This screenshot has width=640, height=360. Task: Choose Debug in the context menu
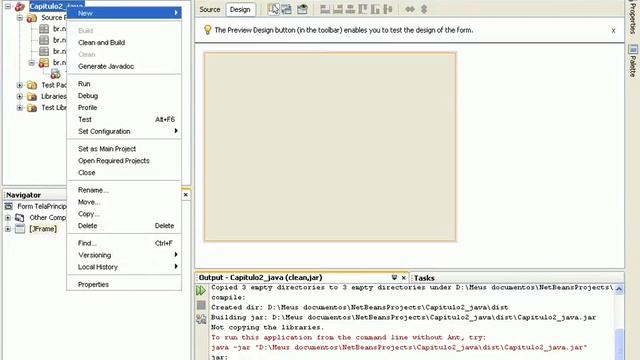click(x=124, y=96)
